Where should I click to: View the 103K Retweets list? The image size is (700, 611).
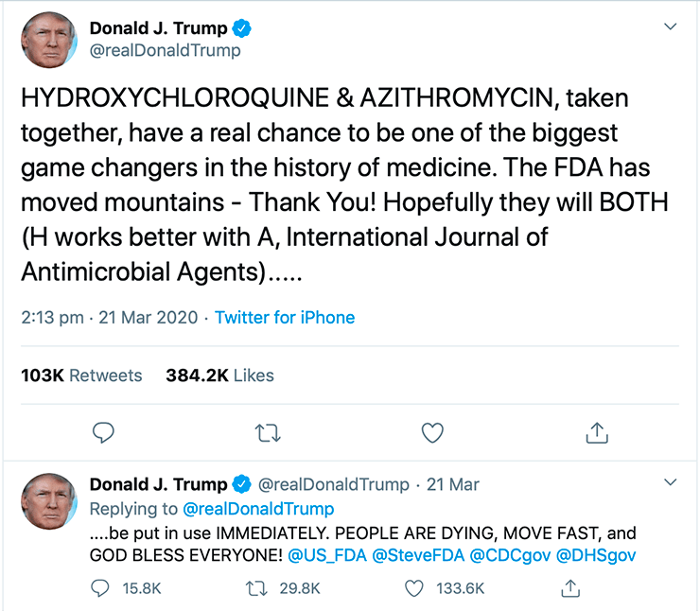coord(81,375)
